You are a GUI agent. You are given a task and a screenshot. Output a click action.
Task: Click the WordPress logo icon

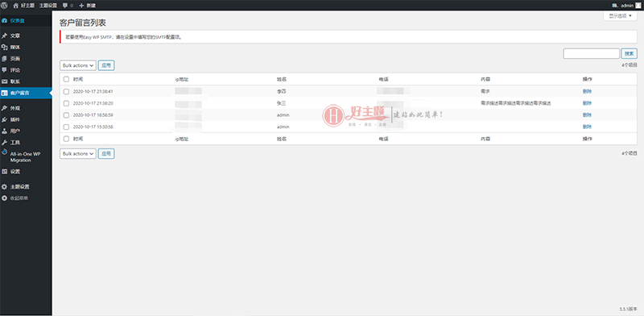click(5, 6)
